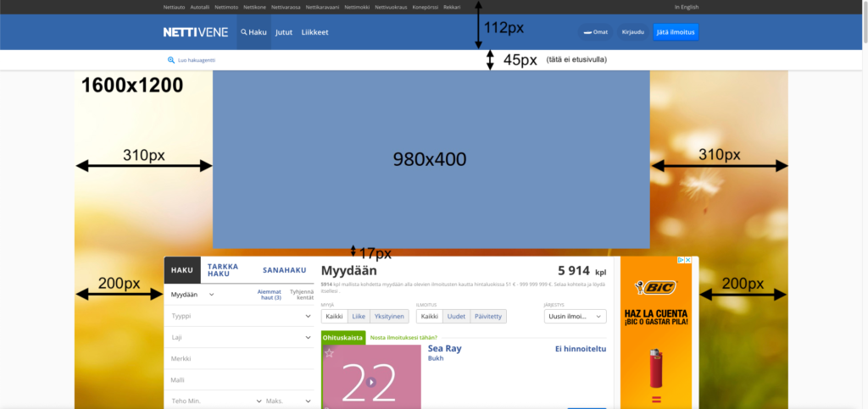Viewport: 868px width, 409px height.
Task: Switch language with In English link
Action: coord(687,7)
